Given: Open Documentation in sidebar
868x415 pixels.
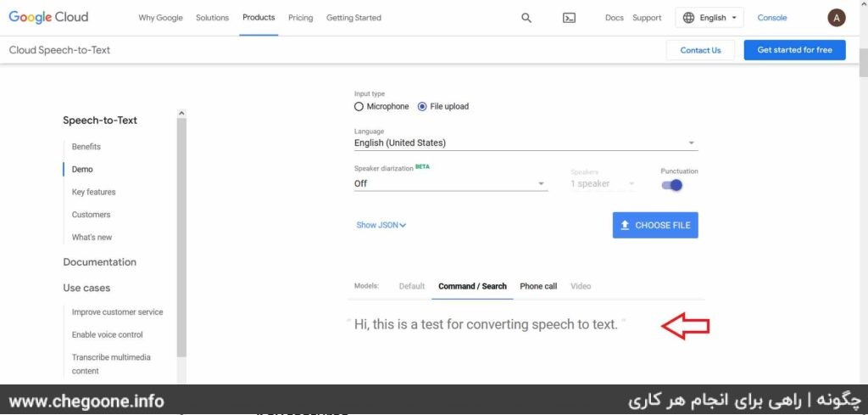Looking at the screenshot, I should click(100, 262).
